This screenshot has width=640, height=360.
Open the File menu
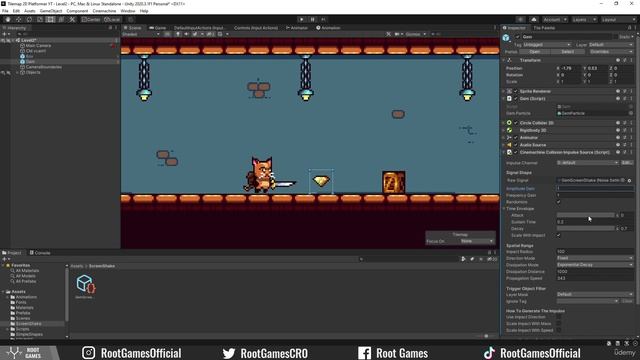tap(5, 11)
